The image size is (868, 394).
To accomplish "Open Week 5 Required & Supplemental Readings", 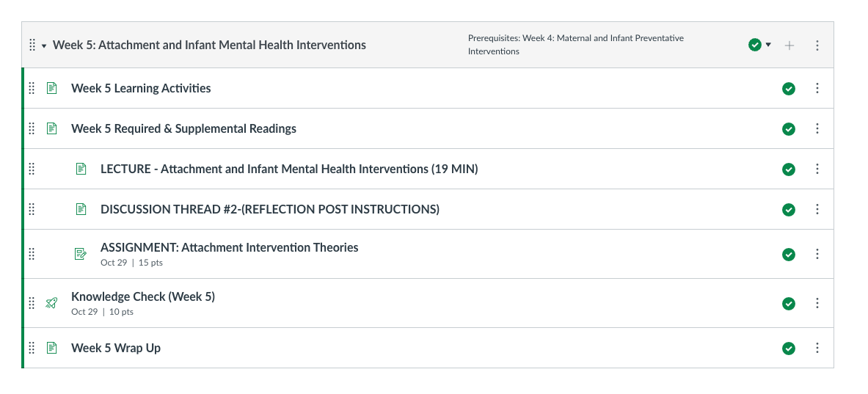I will [183, 128].
